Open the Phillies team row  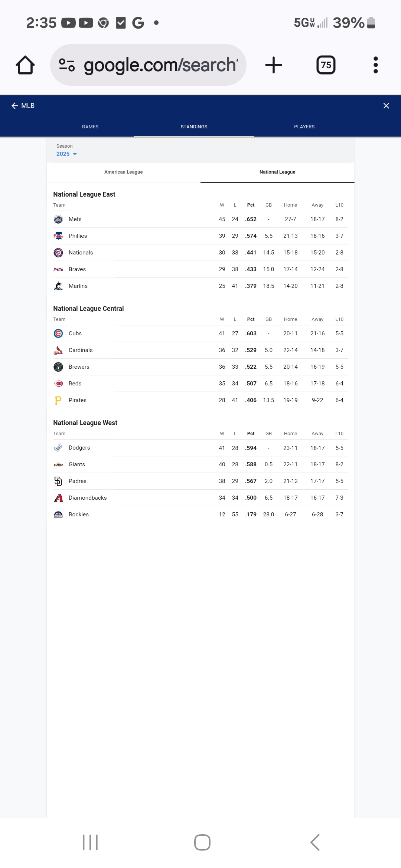(x=200, y=236)
